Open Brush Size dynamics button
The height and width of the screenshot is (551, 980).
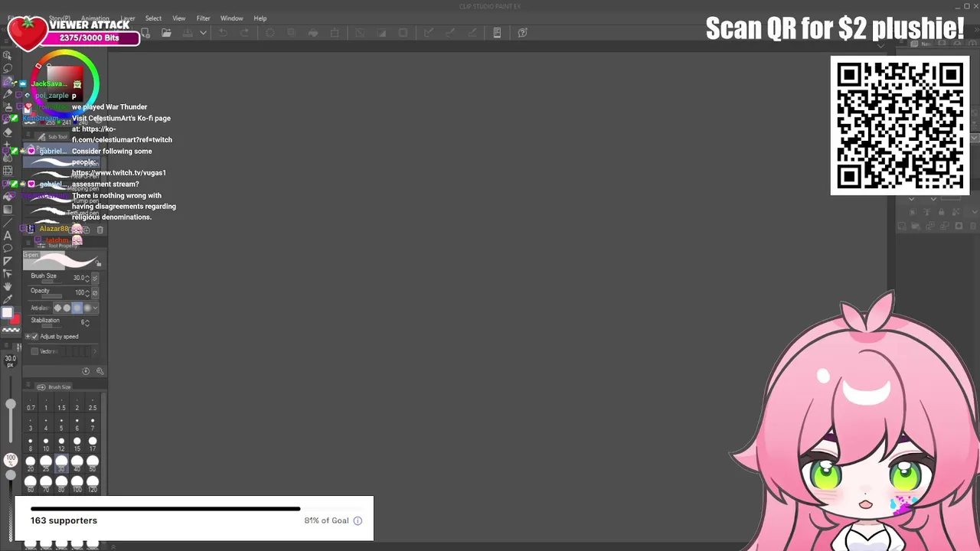coord(95,278)
